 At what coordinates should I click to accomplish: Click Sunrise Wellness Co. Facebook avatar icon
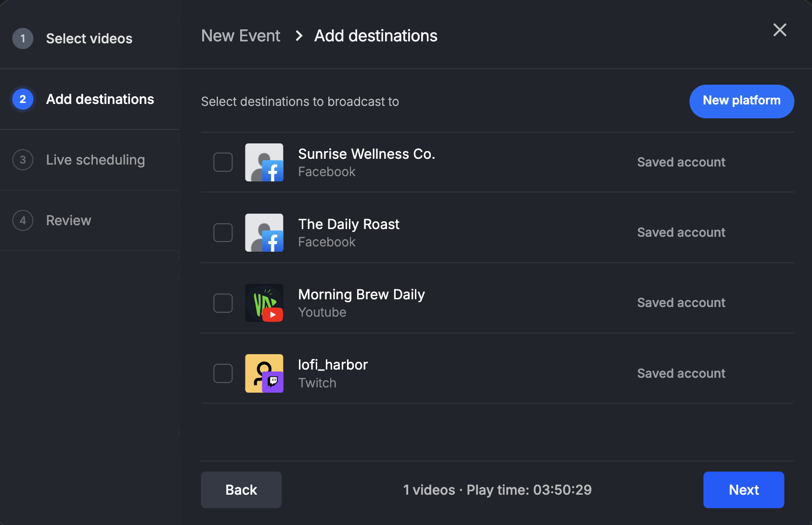pyautogui.click(x=264, y=162)
